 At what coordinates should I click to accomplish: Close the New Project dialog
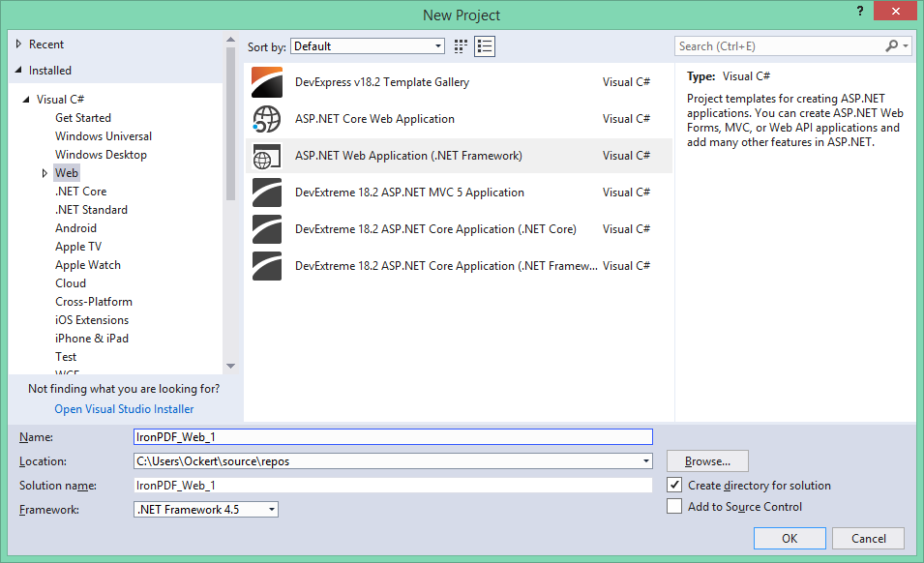point(895,12)
